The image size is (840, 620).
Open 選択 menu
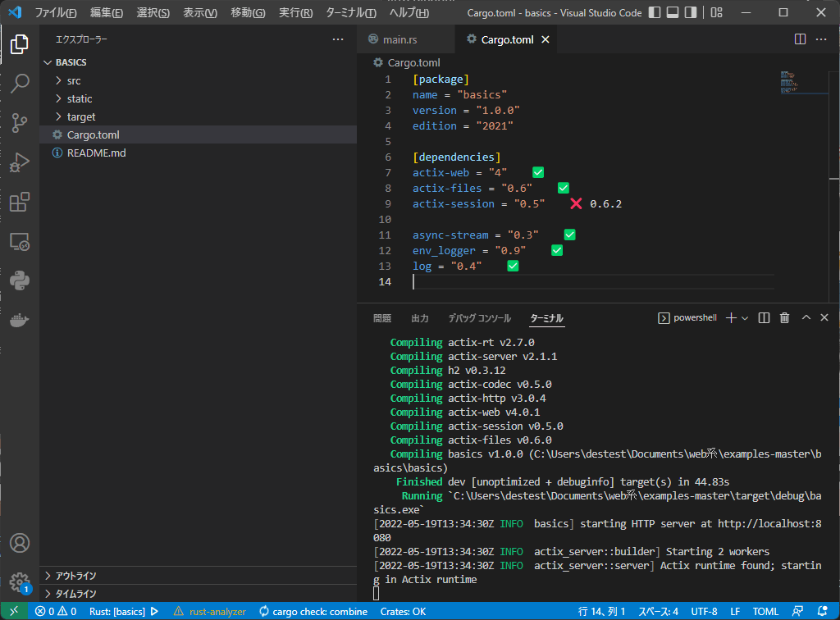[x=153, y=12]
